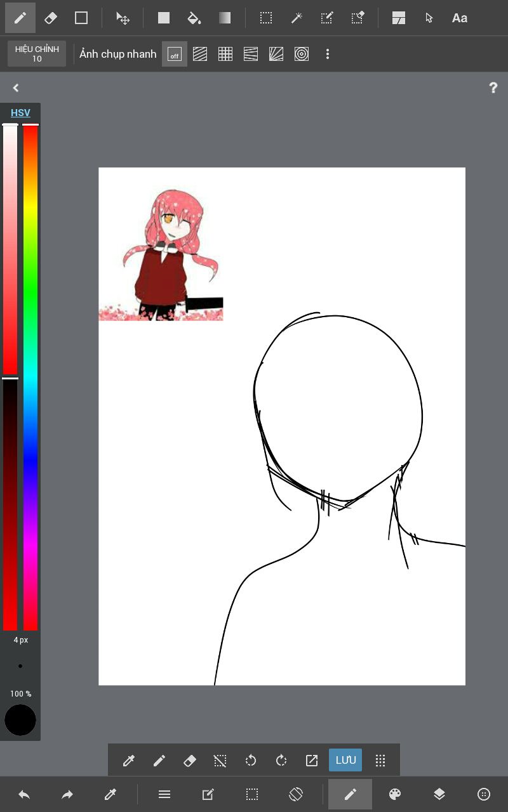Viewport: 508px width, 812px height.
Task: Enable parallel lines snap guide
Action: [x=200, y=54]
